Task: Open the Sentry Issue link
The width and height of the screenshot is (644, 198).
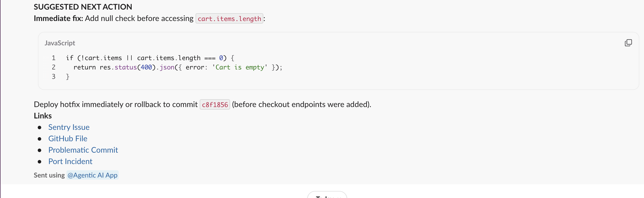Action: [69, 127]
